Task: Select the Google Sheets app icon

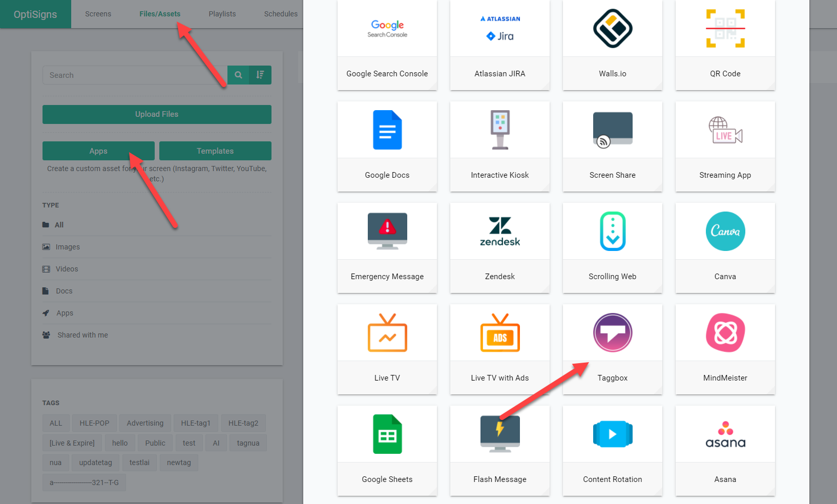Action: click(x=387, y=434)
